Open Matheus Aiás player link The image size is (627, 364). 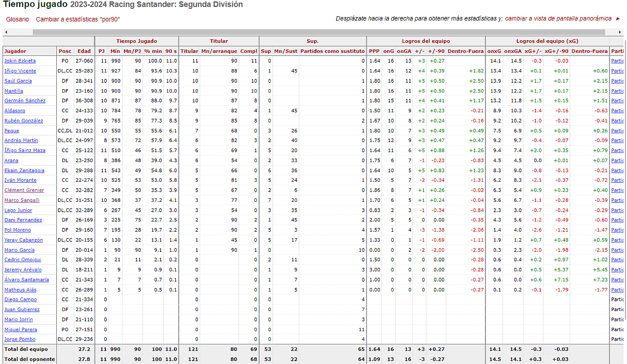[x=21, y=290]
